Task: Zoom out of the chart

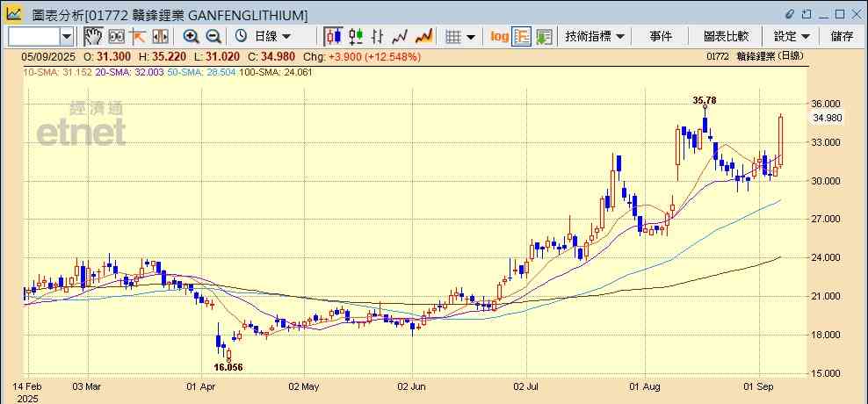Action: tap(213, 37)
